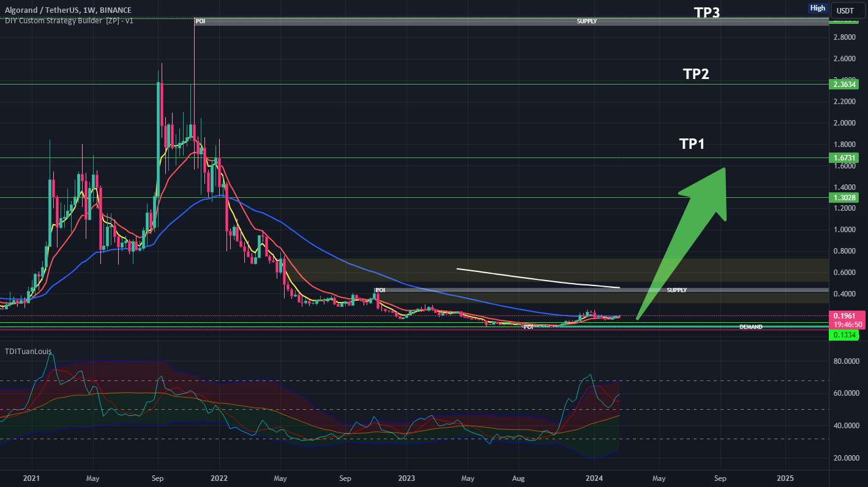Click the 2023 time axis label
Screen dimensions: 868x487
click(406, 478)
